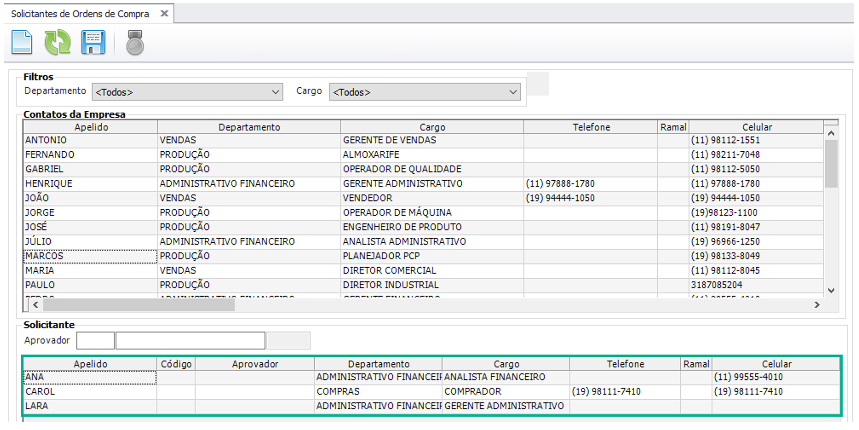
Task: Select the Solicitantes de Ordens de Compra tab
Action: [82, 14]
